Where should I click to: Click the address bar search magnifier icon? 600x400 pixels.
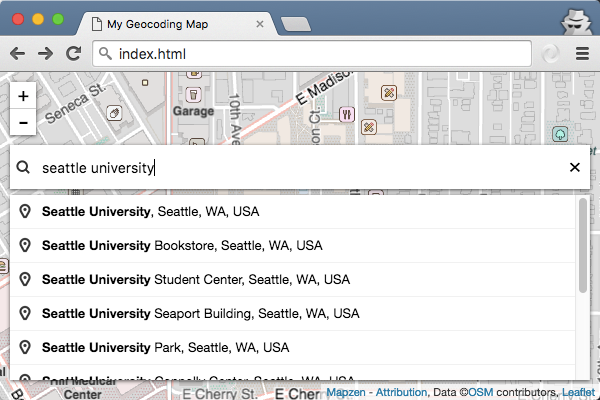click(x=105, y=54)
